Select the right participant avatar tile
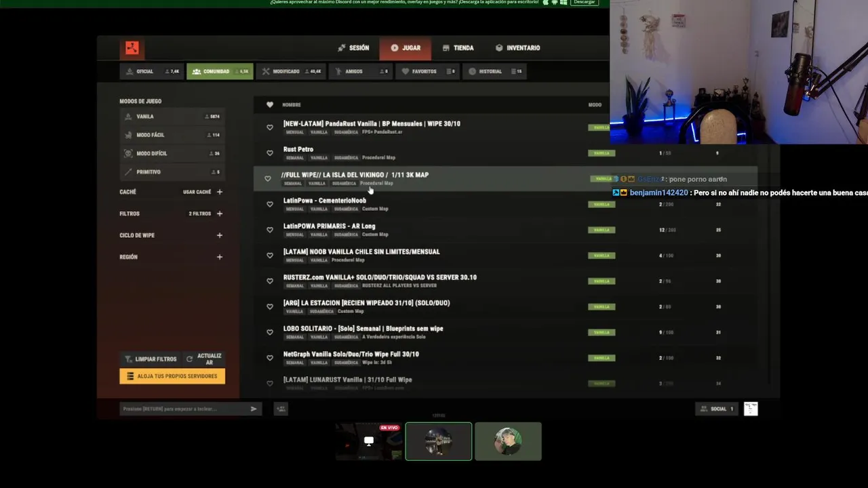This screenshot has width=868, height=488. click(508, 441)
